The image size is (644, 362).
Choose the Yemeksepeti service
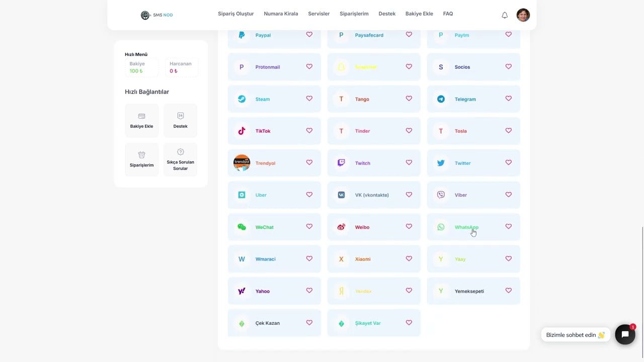(473, 291)
